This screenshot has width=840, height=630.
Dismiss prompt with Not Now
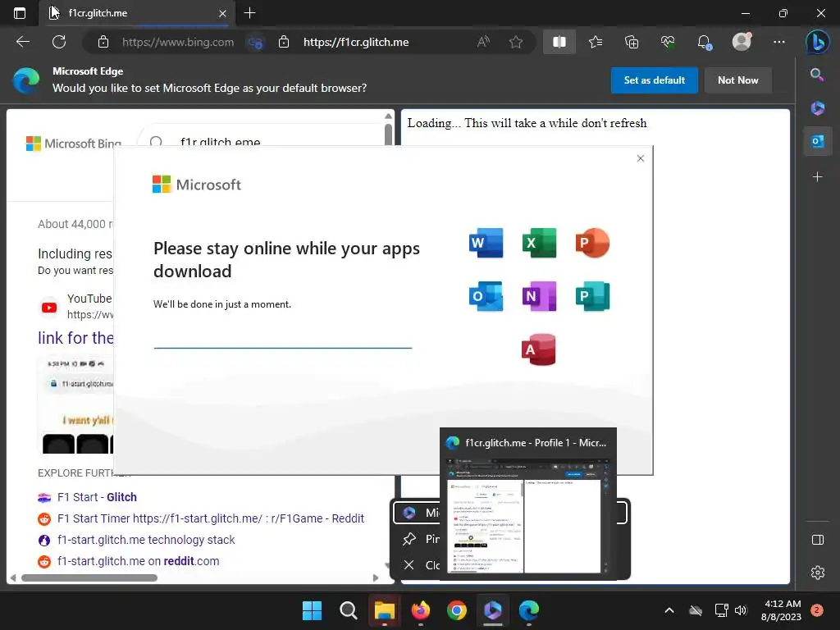point(737,80)
